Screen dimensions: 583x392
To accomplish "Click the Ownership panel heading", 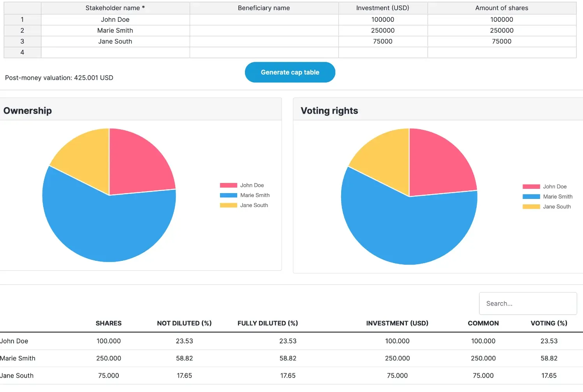I will point(28,111).
